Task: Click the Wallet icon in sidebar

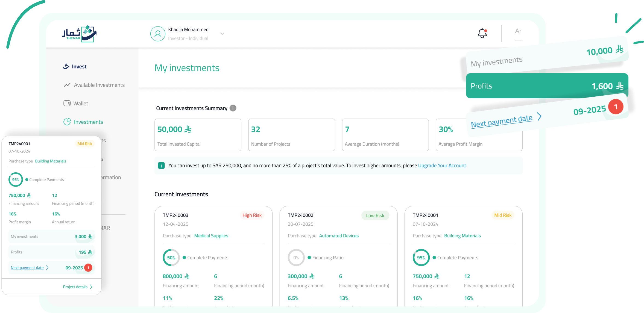Action: (x=67, y=103)
